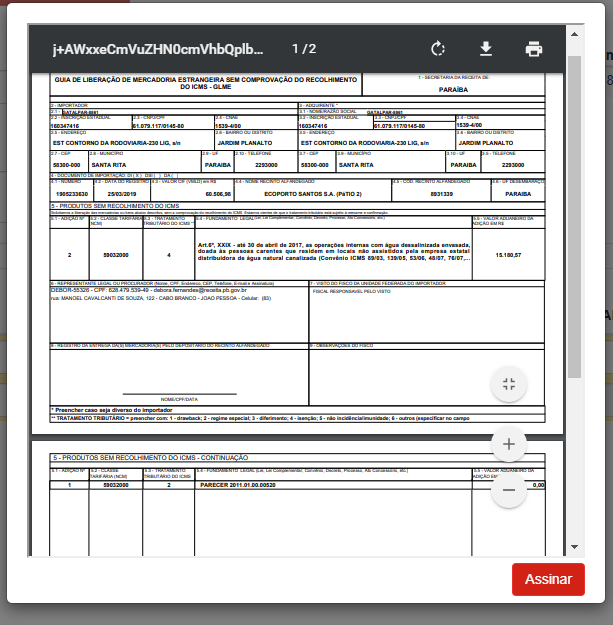This screenshot has height=625, width=613.
Task: Click recinto code 8931339
Action: click(x=442, y=194)
